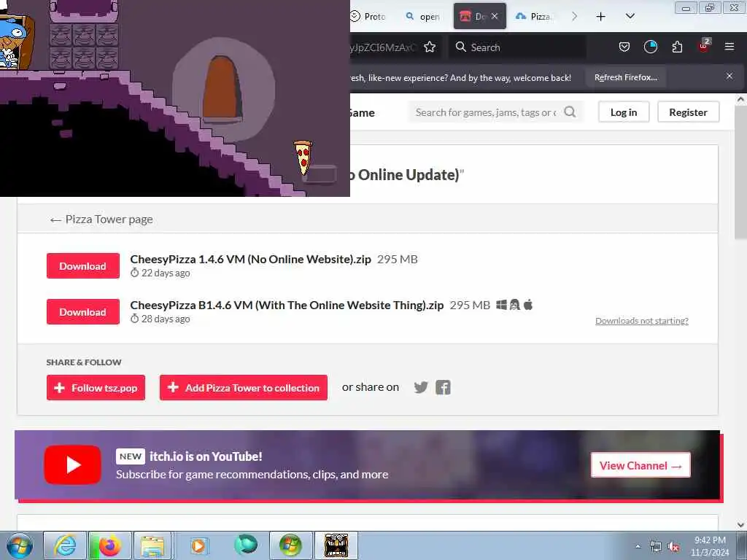Click the Refresh Firefox button
Viewport: 747px width, 560px height.
[625, 77]
